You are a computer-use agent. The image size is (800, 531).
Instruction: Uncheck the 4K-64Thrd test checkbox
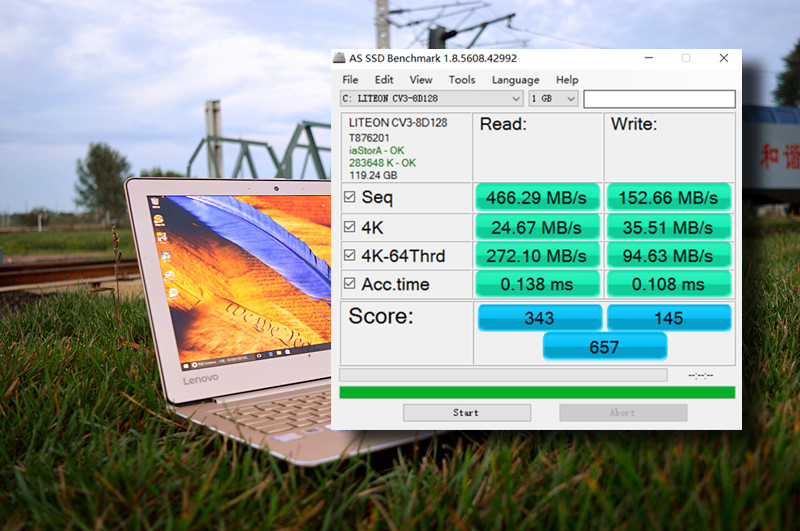[349, 255]
